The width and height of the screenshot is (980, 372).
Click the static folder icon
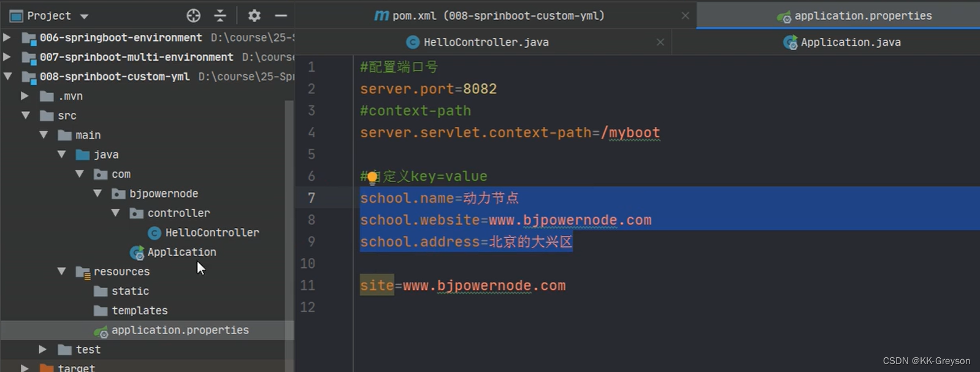tap(101, 291)
